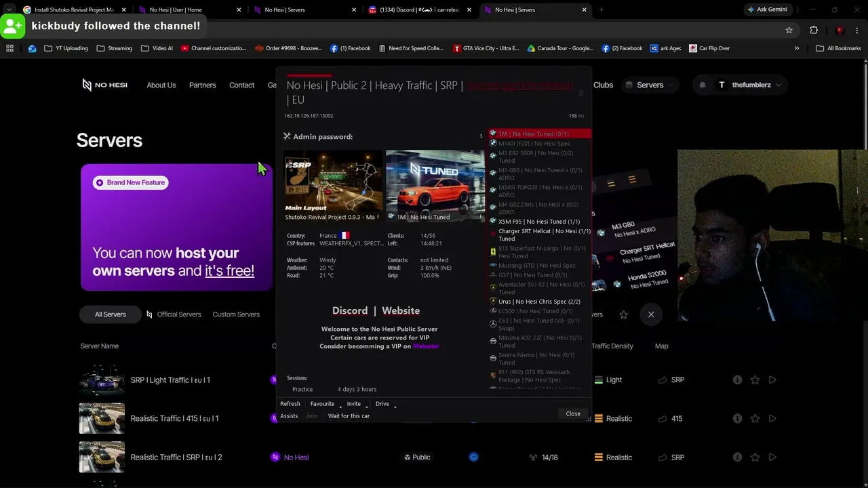Favorite the SRP Light Traffic server
868x488 pixels.
[x=755, y=380]
